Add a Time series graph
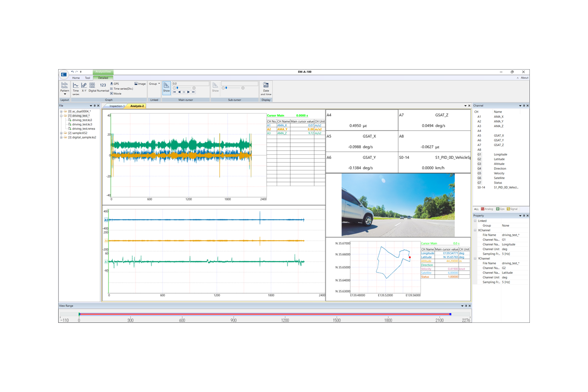The height and width of the screenshot is (392, 588). (76, 88)
